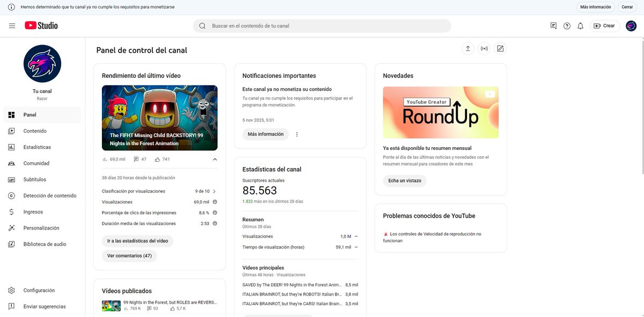Viewport: 644px width, 317px height.
Task: Open the Razor channel profile picture
Action: (x=42, y=63)
